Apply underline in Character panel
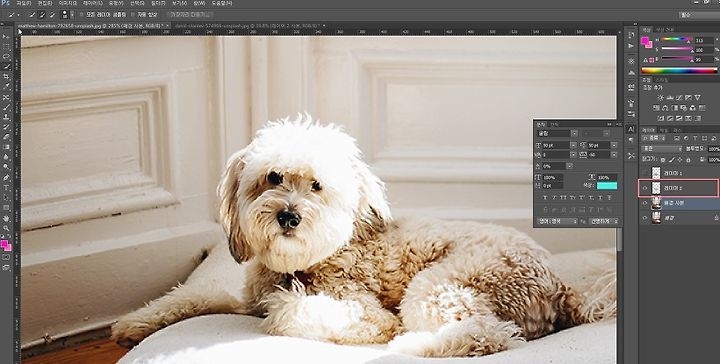This screenshot has height=364, width=720. pos(600,197)
